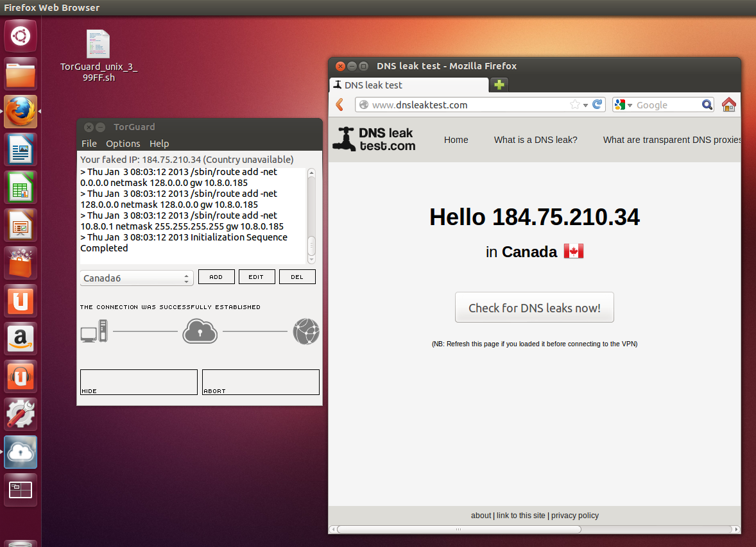Open TorGuard File menu
This screenshot has width=756, height=547.
pos(89,144)
